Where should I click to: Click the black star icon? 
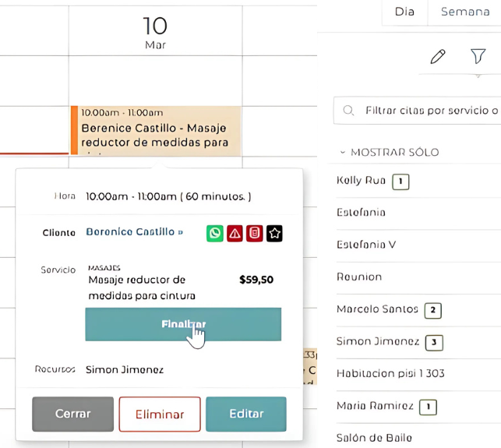(x=274, y=233)
